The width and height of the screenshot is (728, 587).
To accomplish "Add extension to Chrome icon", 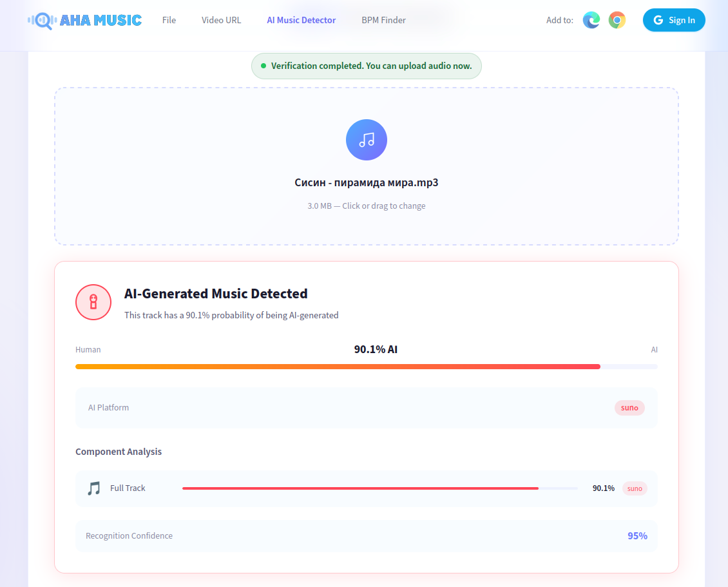I will pos(617,20).
